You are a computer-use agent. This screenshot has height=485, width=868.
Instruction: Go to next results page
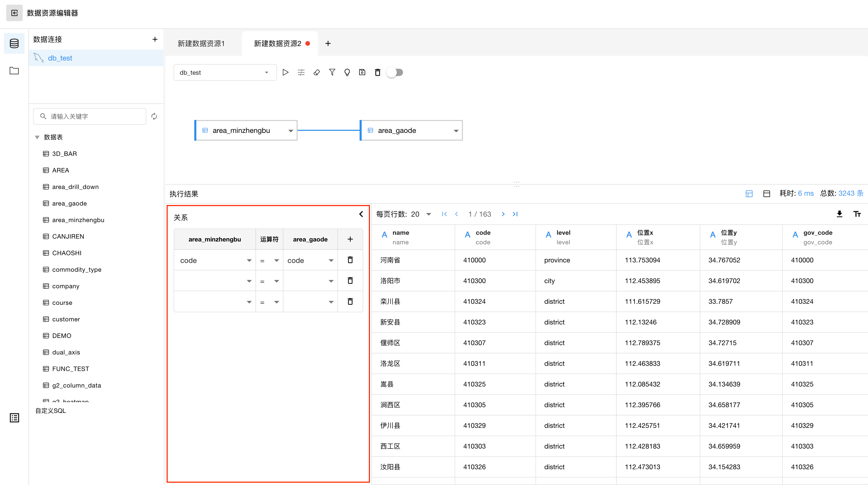[x=503, y=214]
